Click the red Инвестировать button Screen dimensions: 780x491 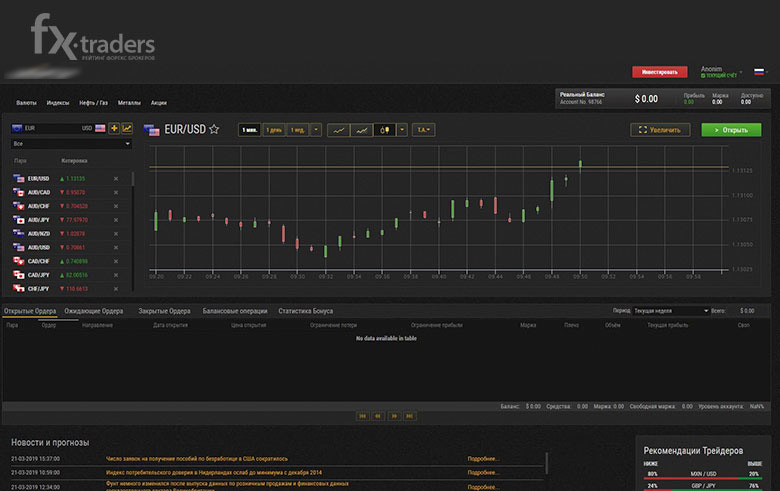coord(660,72)
